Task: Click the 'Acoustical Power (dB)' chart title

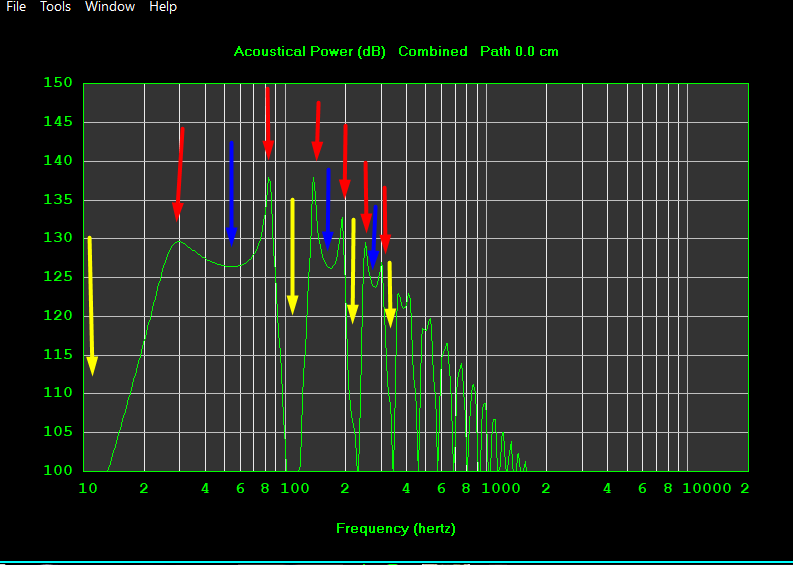Action: point(310,52)
